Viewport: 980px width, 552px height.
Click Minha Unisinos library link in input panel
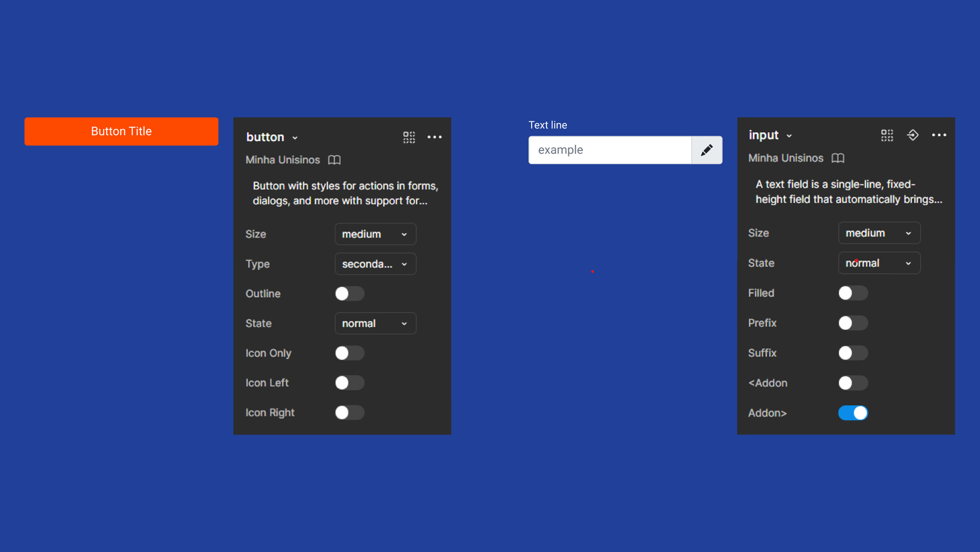[x=786, y=158]
